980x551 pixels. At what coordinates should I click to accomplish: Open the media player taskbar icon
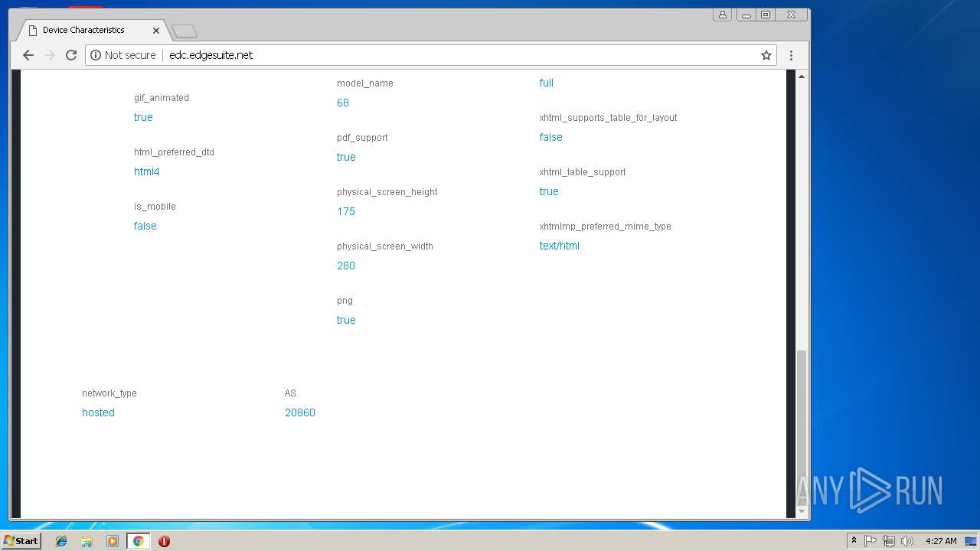[113, 541]
